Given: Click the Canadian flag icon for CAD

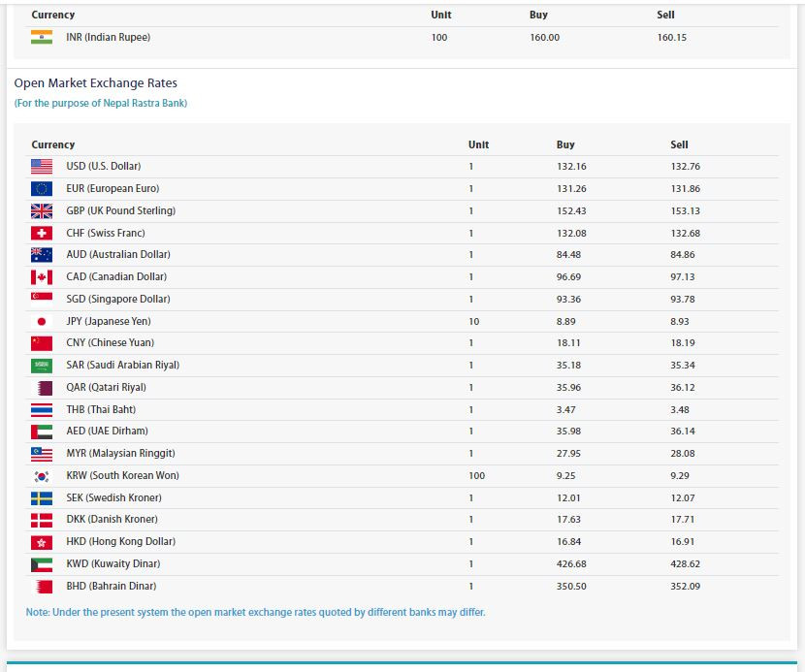Looking at the screenshot, I should 42,277.
